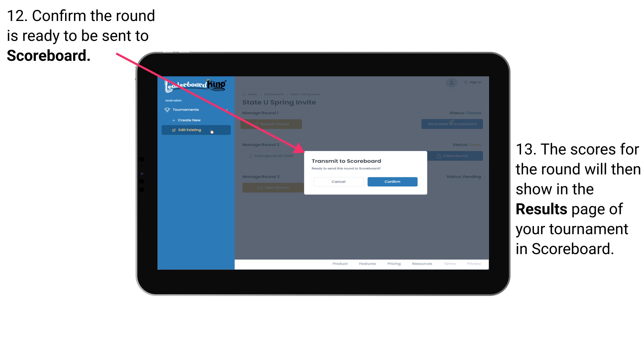Select the Tournaments menu item
Screen dimensions: 644x346
coord(186,109)
